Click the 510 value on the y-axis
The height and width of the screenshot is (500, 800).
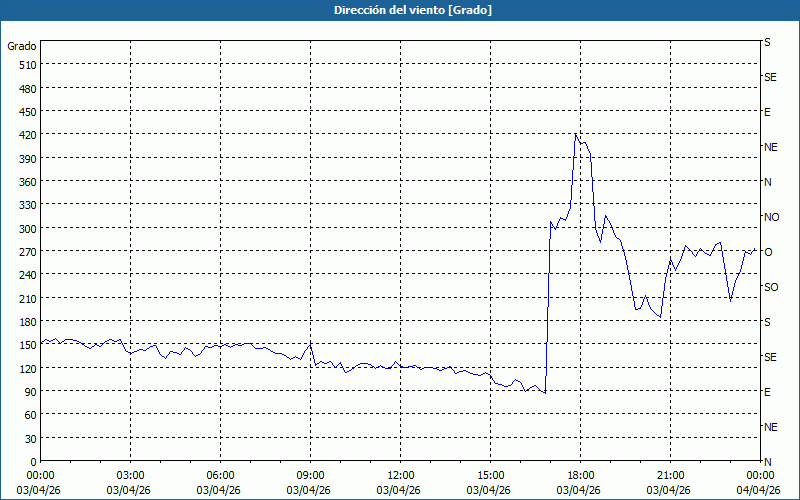click(x=25, y=65)
